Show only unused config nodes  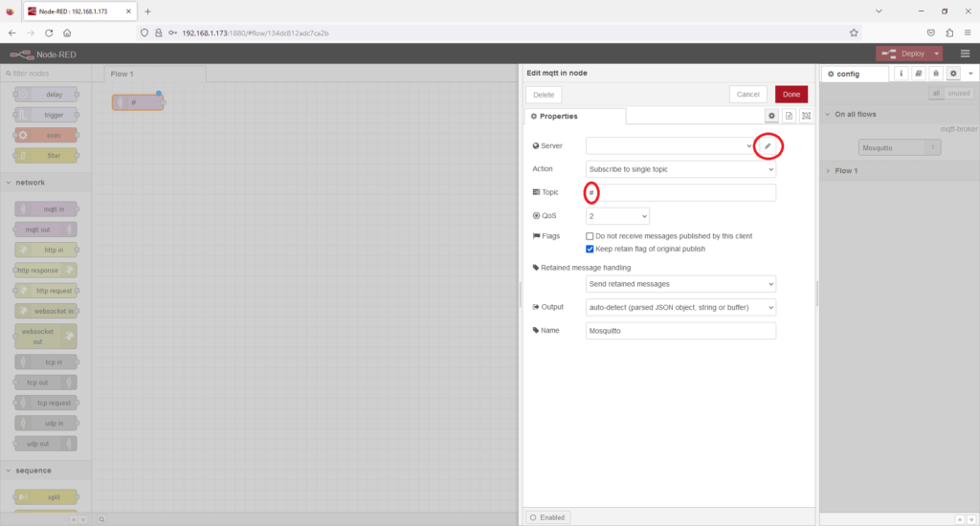tap(958, 93)
